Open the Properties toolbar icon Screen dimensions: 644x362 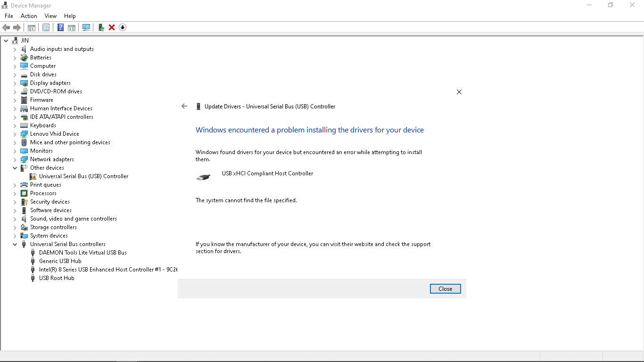[x=46, y=27]
